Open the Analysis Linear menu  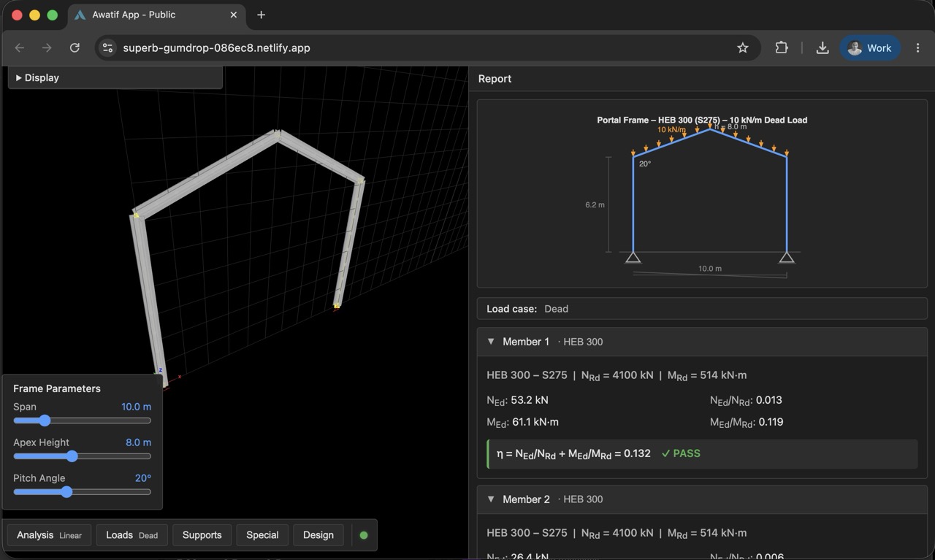pos(49,535)
